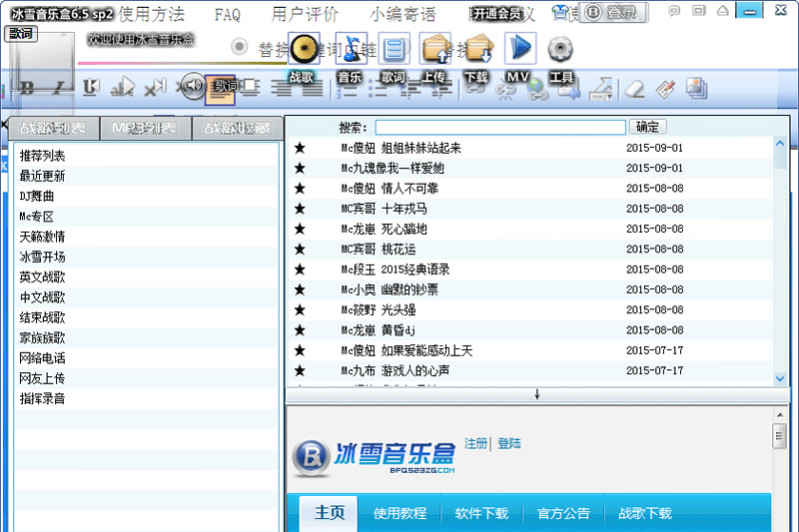
Task: Open the 使用方法 menu item
Action: coord(152,15)
